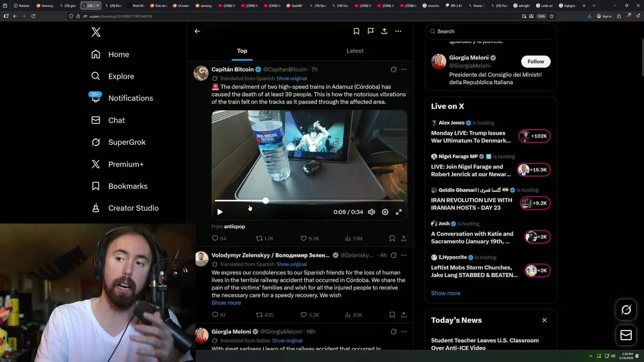Click the flag report icon in header
This screenshot has width=644, height=362.
(370, 31)
